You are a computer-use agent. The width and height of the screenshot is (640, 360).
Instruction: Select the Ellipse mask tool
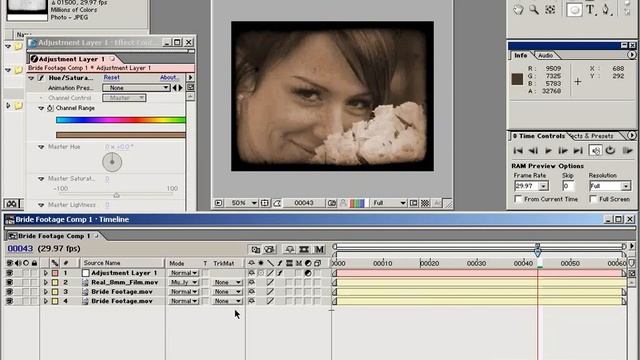click(x=574, y=9)
